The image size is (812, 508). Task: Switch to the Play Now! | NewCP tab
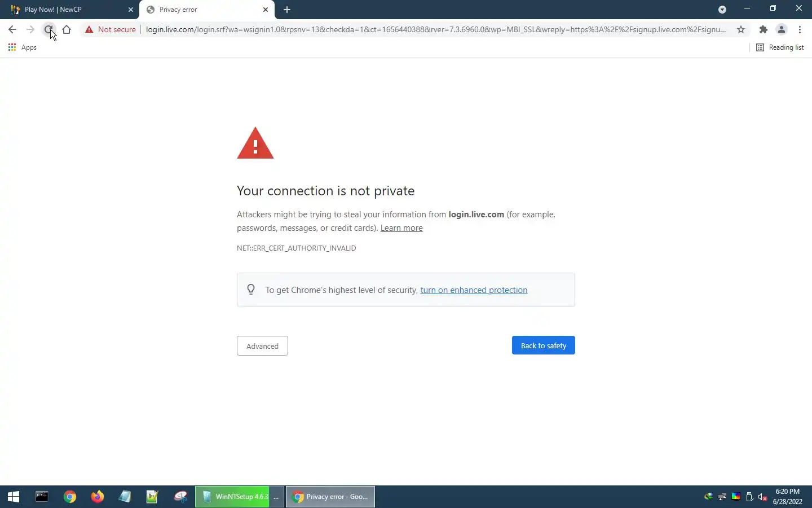pyautogui.click(x=69, y=10)
